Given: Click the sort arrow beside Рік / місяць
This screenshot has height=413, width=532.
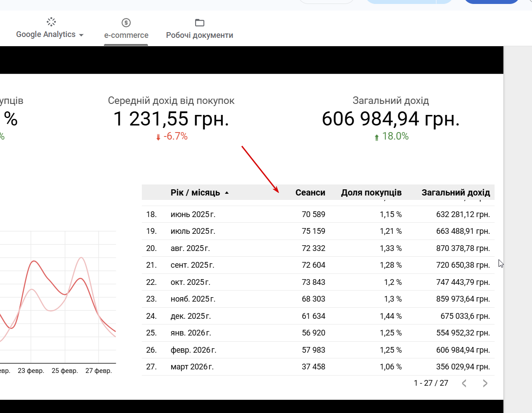Looking at the screenshot, I should tap(227, 193).
